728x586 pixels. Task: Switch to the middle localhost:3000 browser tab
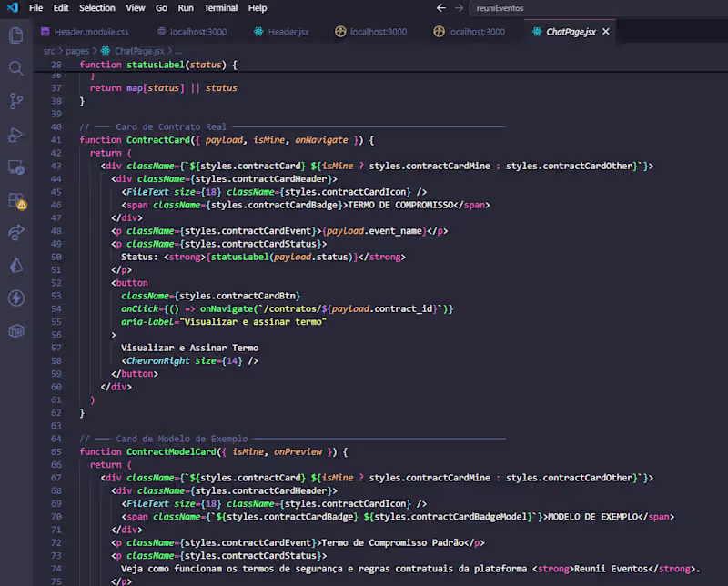[371, 32]
